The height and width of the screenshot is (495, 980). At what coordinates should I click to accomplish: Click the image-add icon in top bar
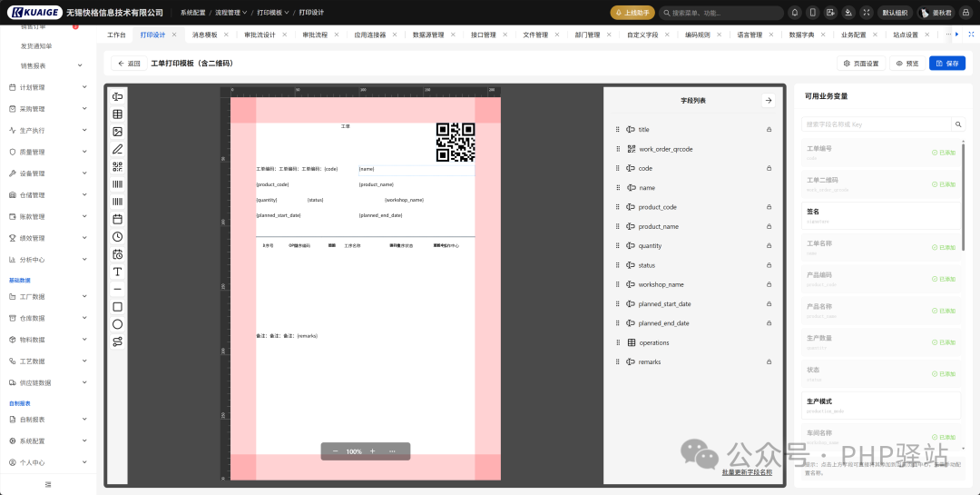[x=830, y=13]
